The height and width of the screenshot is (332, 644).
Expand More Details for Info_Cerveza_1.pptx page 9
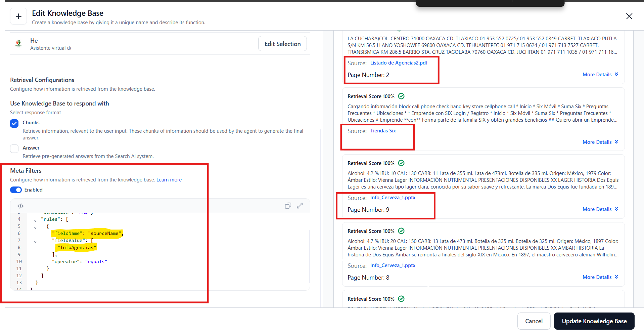point(600,209)
